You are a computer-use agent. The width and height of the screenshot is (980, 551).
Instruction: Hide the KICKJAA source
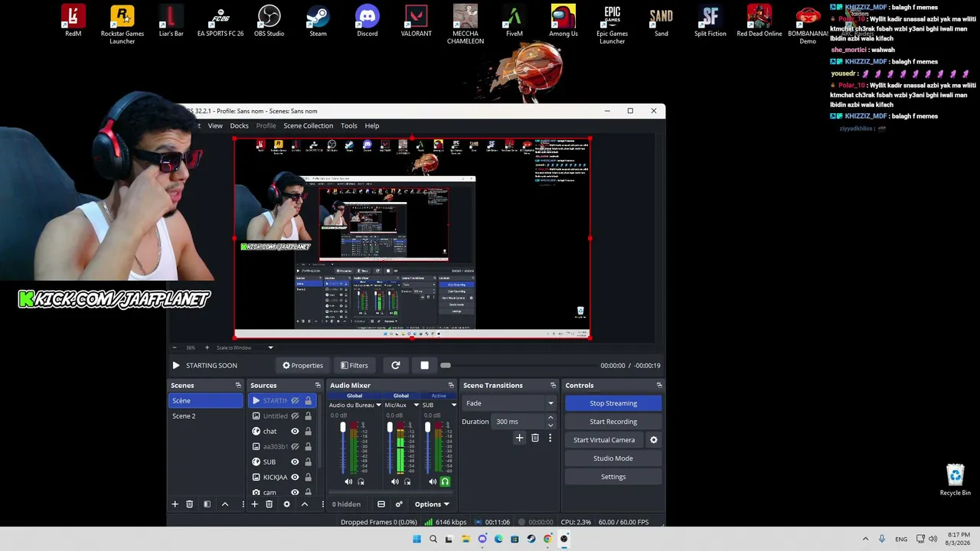[x=295, y=478]
